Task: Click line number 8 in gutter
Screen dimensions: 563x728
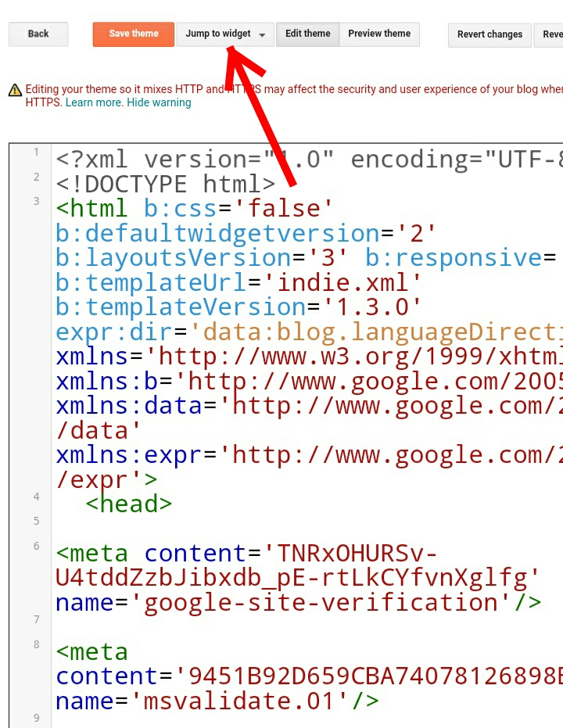Action: click(36, 644)
